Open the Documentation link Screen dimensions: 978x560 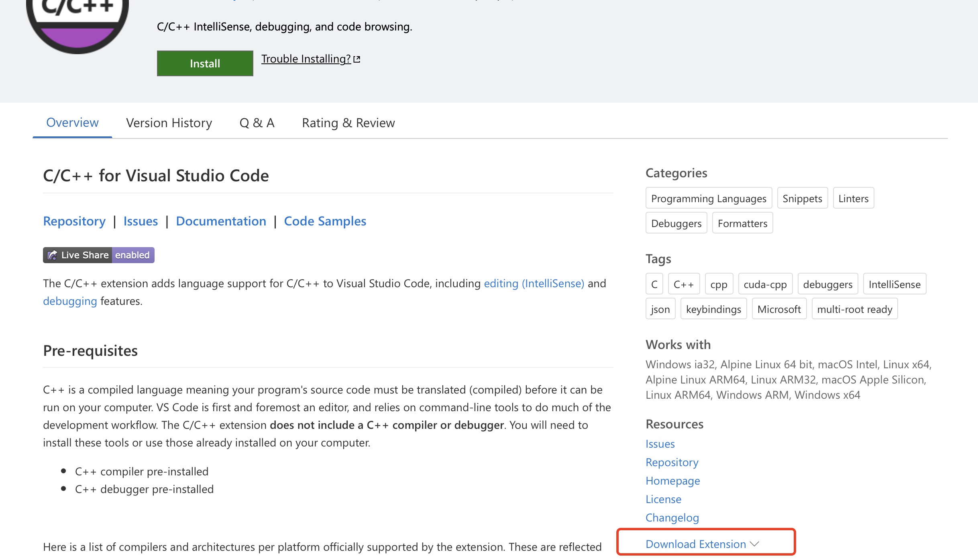(x=221, y=221)
